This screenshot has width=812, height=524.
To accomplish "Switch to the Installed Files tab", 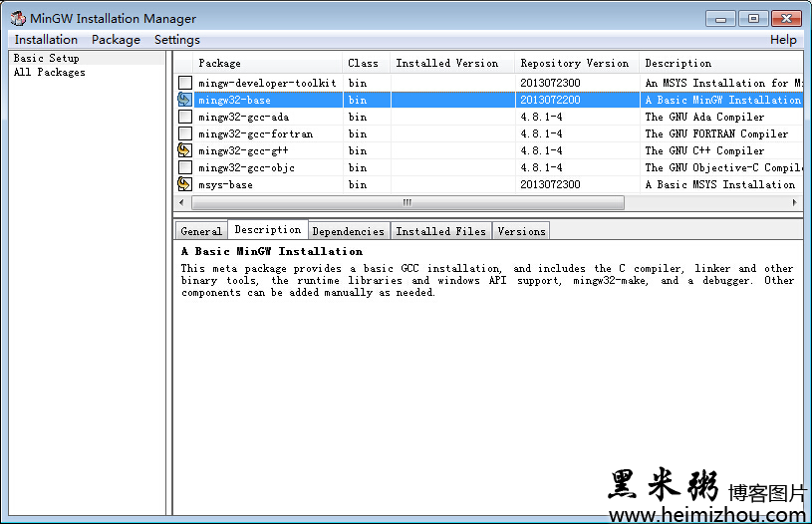I will pyautogui.click(x=440, y=231).
